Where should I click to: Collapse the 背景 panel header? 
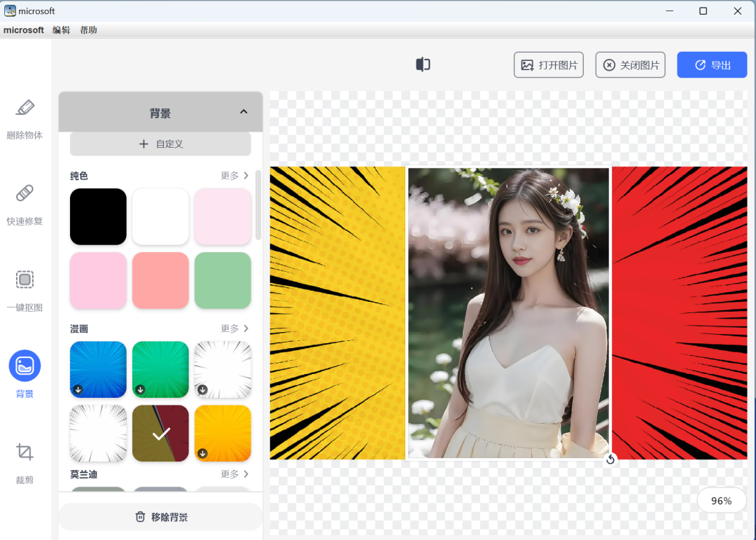pos(243,111)
